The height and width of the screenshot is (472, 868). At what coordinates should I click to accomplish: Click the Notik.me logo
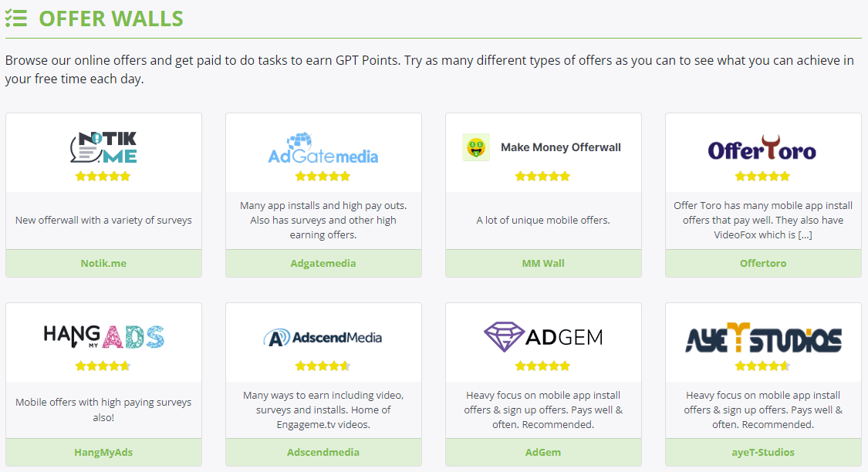click(103, 145)
